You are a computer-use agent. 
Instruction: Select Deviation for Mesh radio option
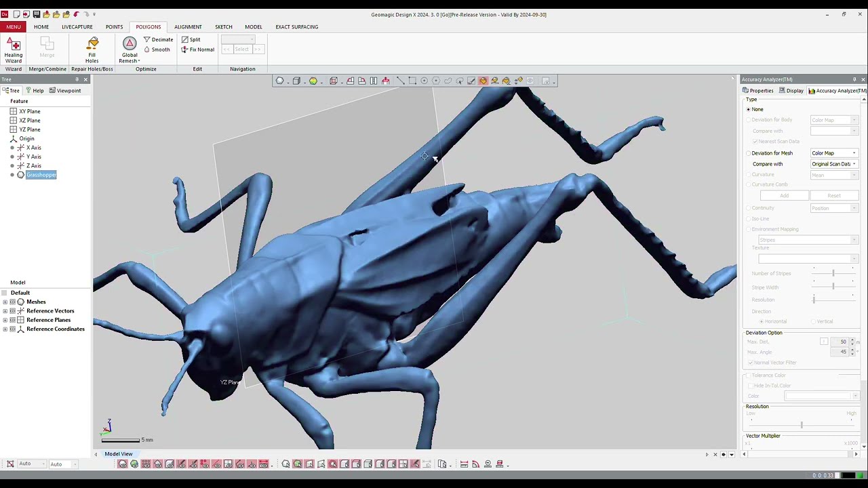749,153
